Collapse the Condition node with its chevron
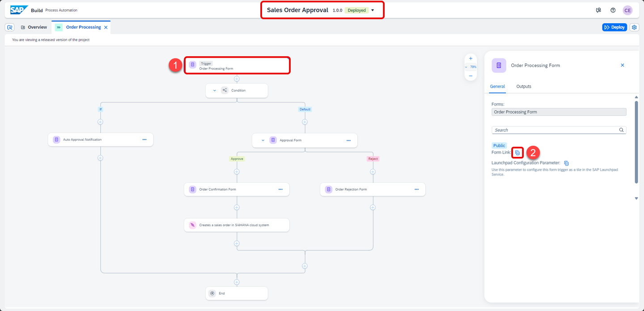This screenshot has height=311, width=644. coord(215,90)
